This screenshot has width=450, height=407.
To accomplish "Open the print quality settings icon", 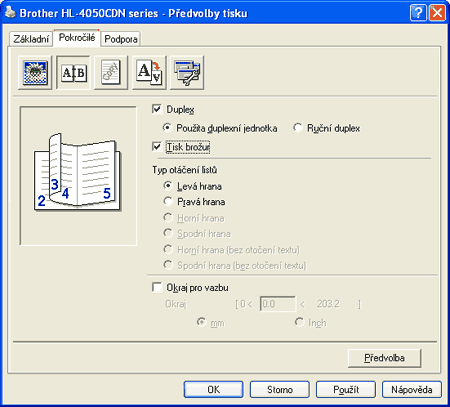I will pyautogui.click(x=35, y=72).
